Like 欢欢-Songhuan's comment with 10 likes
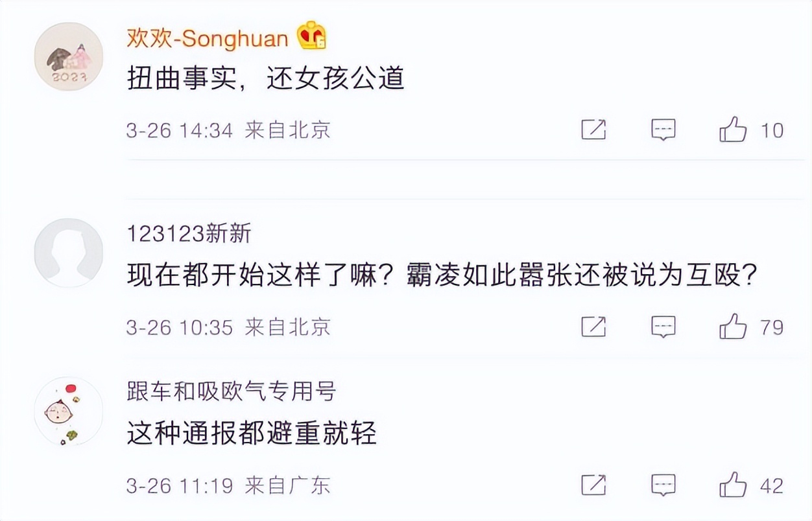 point(735,130)
